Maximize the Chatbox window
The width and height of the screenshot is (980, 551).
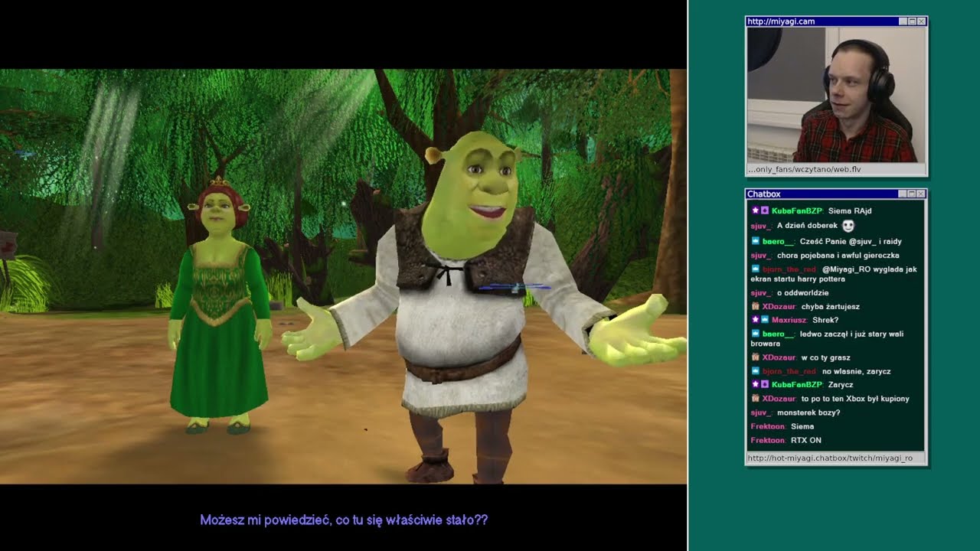[x=912, y=194]
